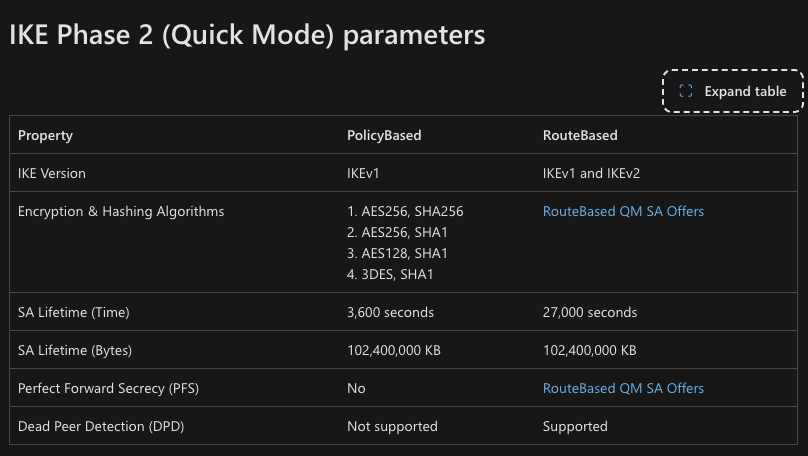The image size is (808, 456).
Task: Click the AES256, SHA256 list entry
Action: (x=405, y=211)
